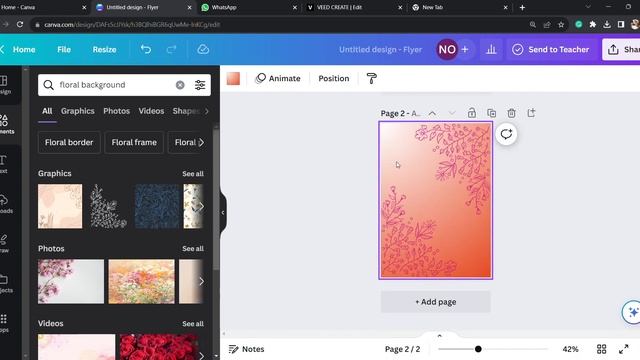
Task: Select the pink blossom photo thumbnail
Action: point(71,282)
